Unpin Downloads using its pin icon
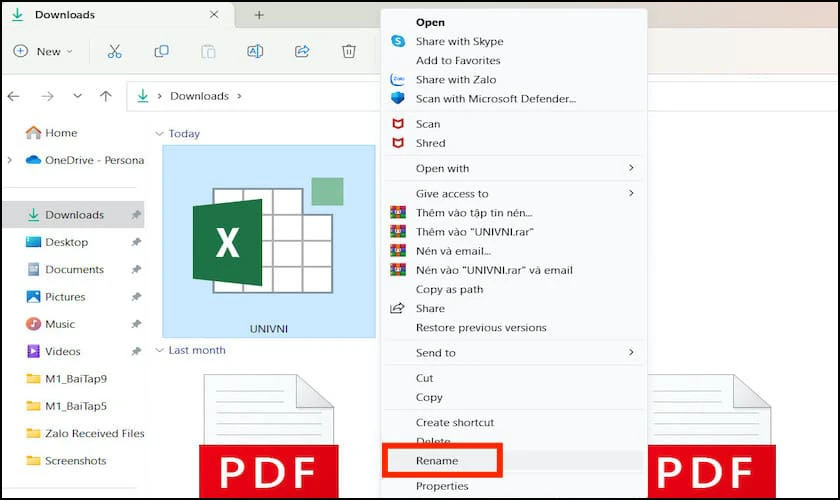Viewport: 840px width, 500px height. (x=136, y=215)
